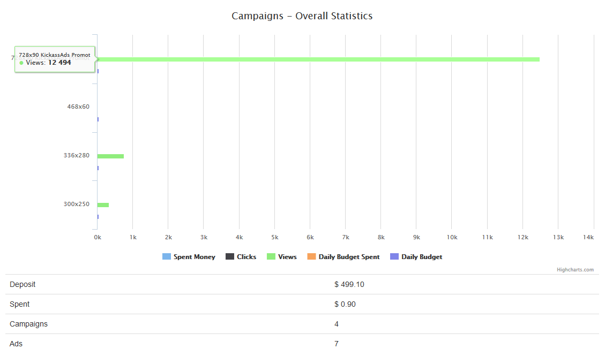Image resolution: width=605 pixels, height=364 pixels.
Task: Click the Campaigns - Overall Statistics title
Action: click(x=302, y=16)
